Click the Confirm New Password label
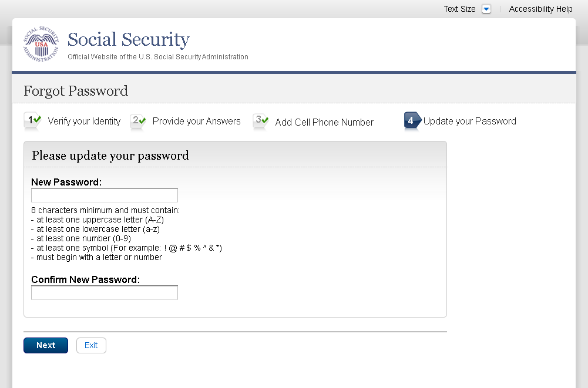Image resolution: width=588 pixels, height=388 pixels. [x=85, y=279]
